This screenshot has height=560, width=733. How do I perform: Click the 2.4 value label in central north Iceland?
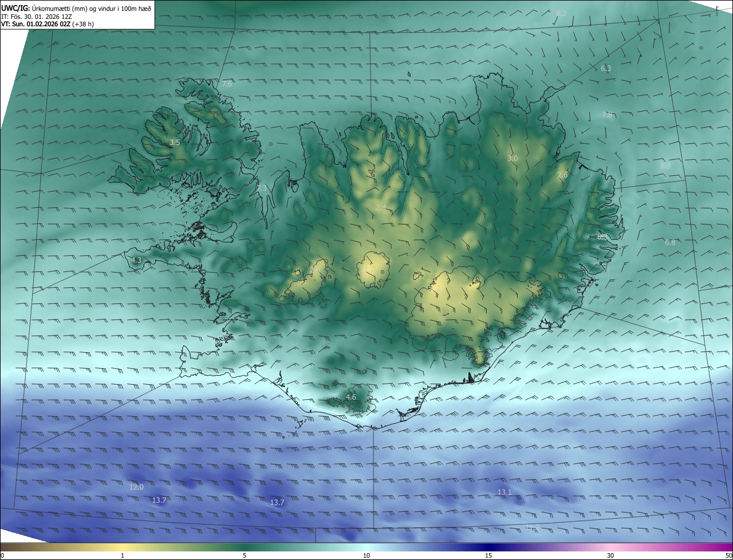pyautogui.click(x=381, y=207)
